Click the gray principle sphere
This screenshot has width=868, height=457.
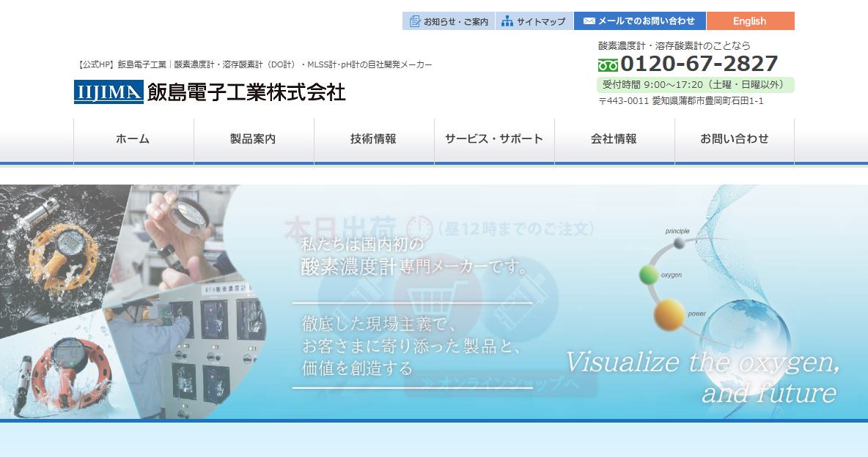[x=680, y=242]
